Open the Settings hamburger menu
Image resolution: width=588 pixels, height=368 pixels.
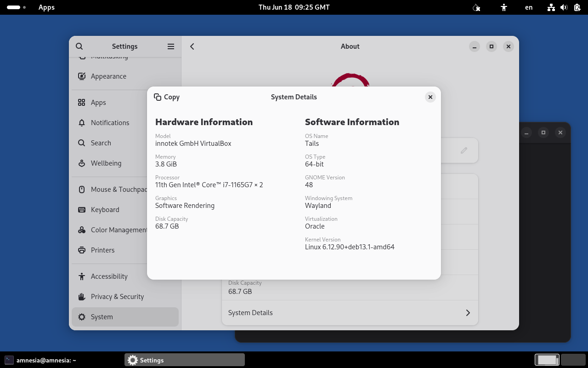pos(171,46)
